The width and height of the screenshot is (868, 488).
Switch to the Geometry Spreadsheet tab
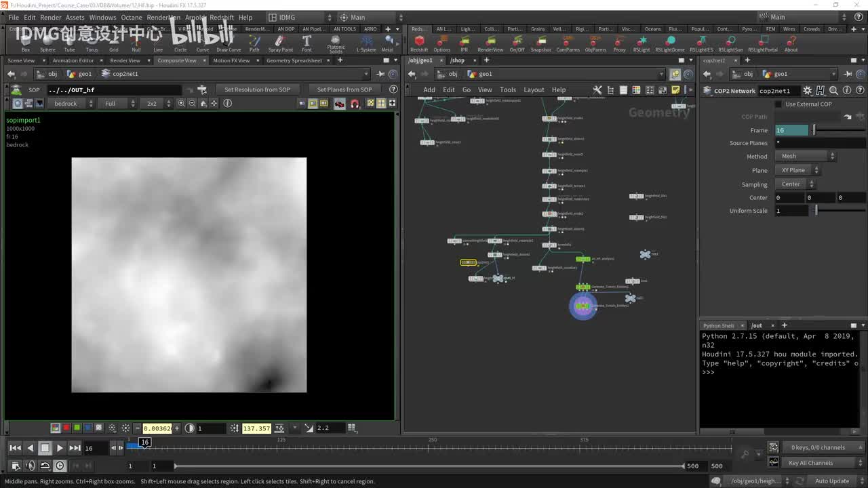coord(294,60)
